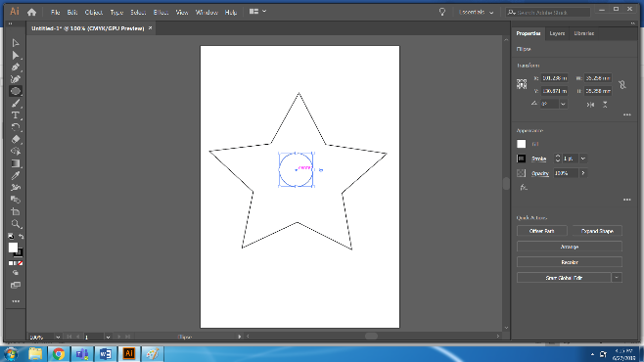
Task: Select the Eyedropper tool
Action: 16,175
